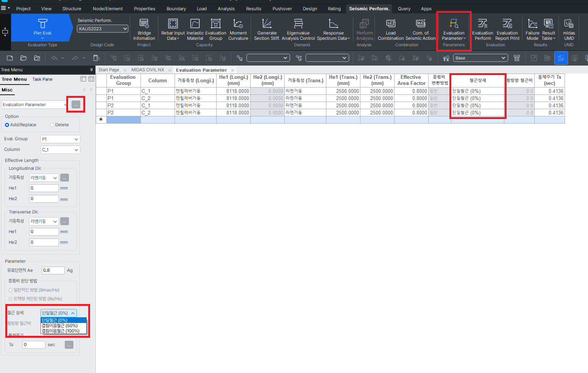Click the Ts input field

pyautogui.click(x=34, y=345)
